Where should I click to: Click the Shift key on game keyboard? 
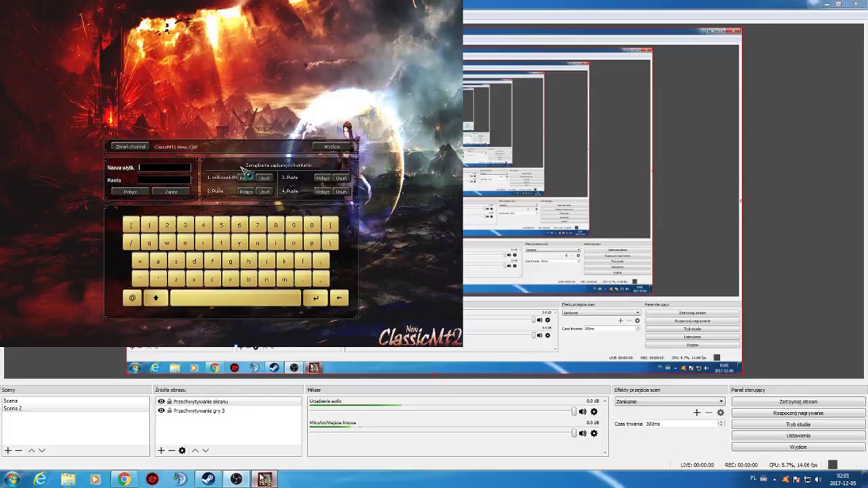[x=155, y=298]
